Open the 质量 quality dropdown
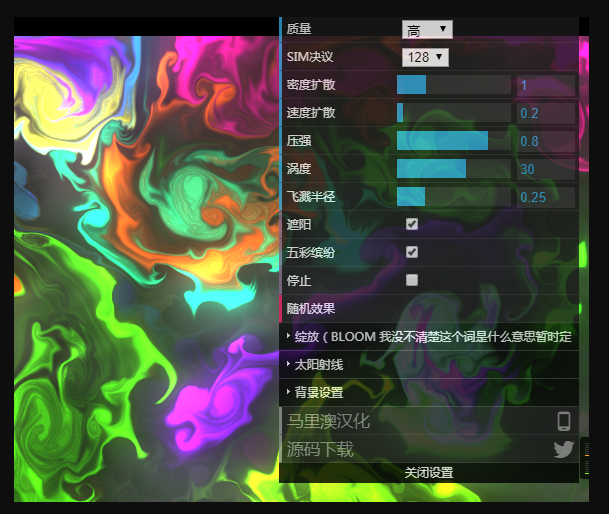Viewport: 609px width, 514px height. click(427, 29)
